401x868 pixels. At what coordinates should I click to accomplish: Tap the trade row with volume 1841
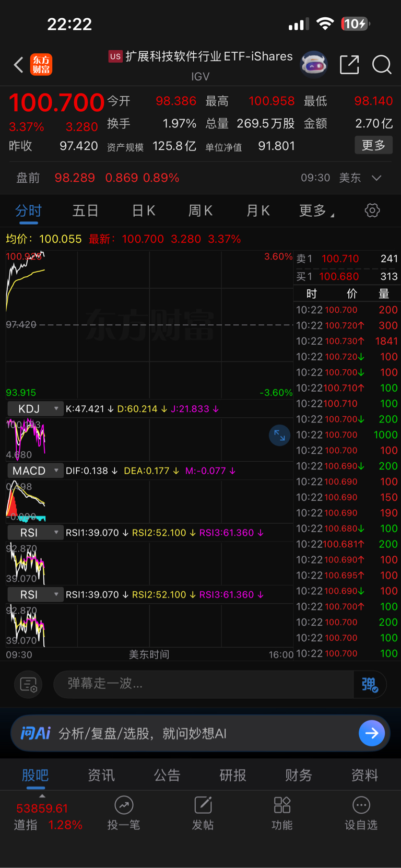tap(347, 341)
